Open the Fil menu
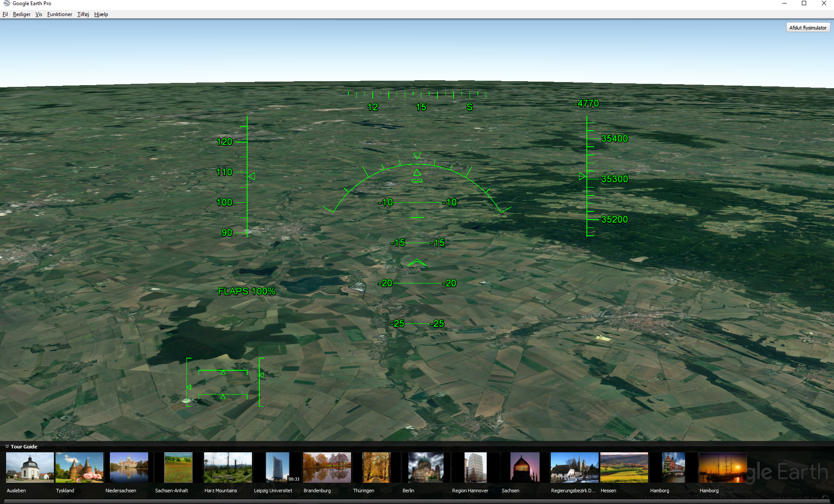This screenshot has width=834, height=504. [x=5, y=14]
